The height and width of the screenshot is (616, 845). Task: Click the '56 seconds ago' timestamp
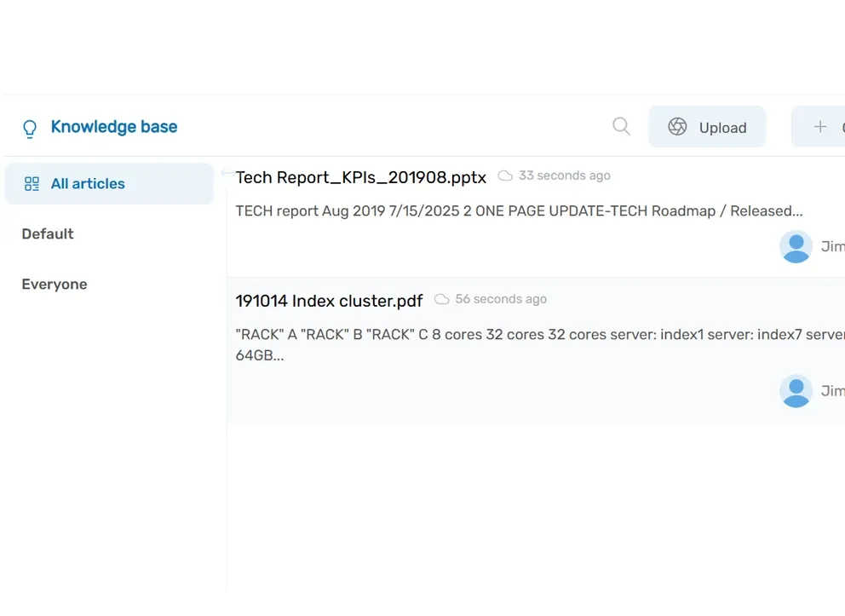click(x=501, y=299)
